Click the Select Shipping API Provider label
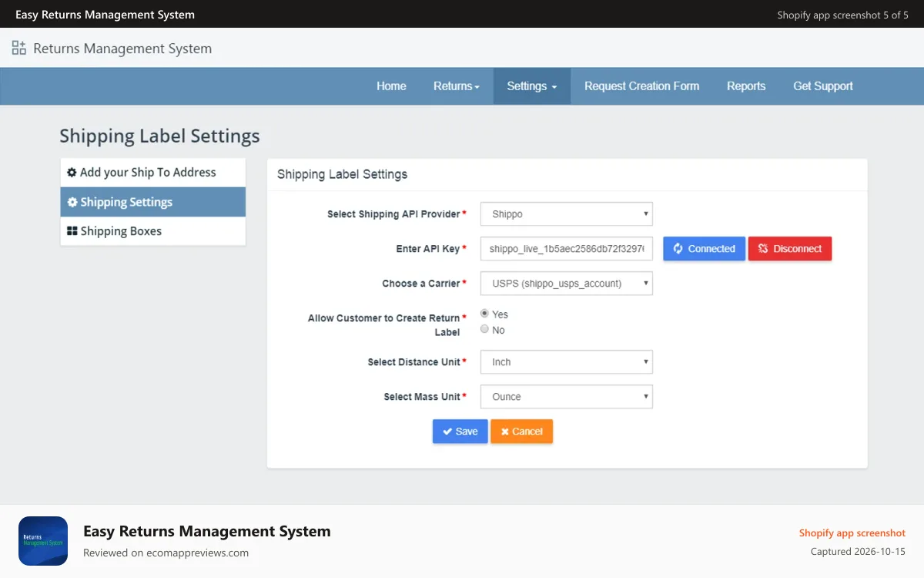 coord(393,214)
